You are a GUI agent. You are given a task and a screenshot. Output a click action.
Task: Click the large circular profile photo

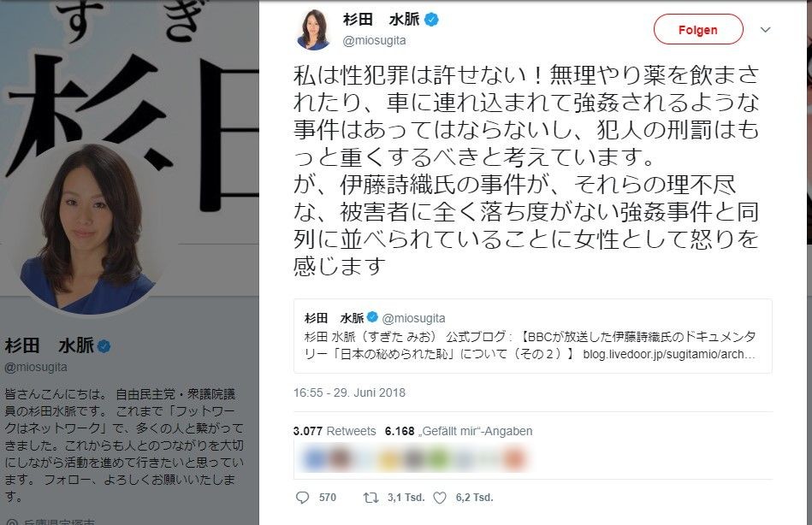pyautogui.click(x=87, y=229)
